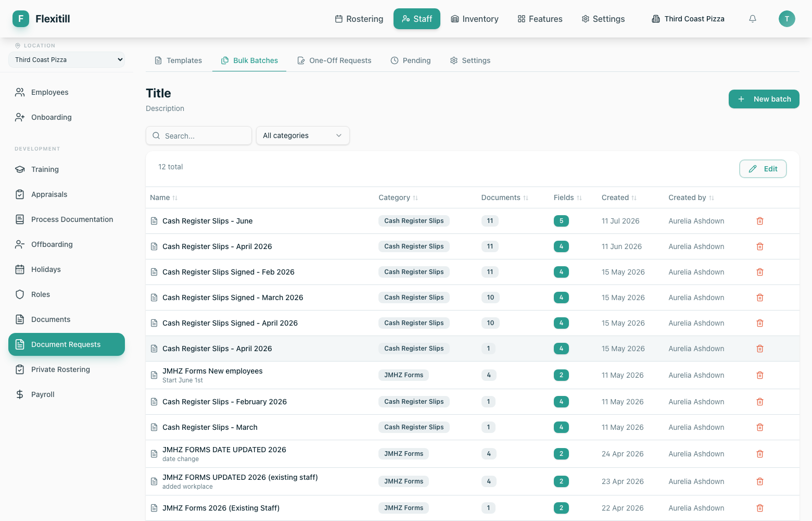Open the Features menu
This screenshot has height=521, width=812.
coord(540,19)
